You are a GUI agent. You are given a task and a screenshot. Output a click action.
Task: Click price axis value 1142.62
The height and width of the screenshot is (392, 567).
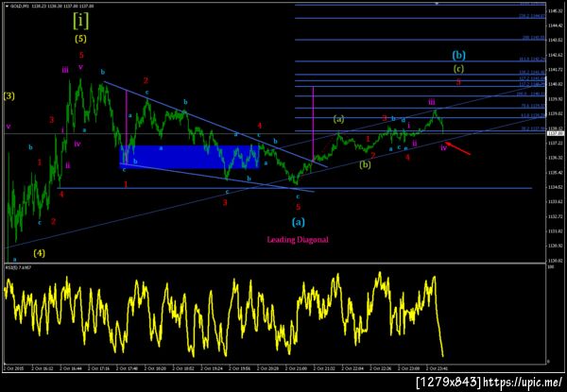(555, 55)
